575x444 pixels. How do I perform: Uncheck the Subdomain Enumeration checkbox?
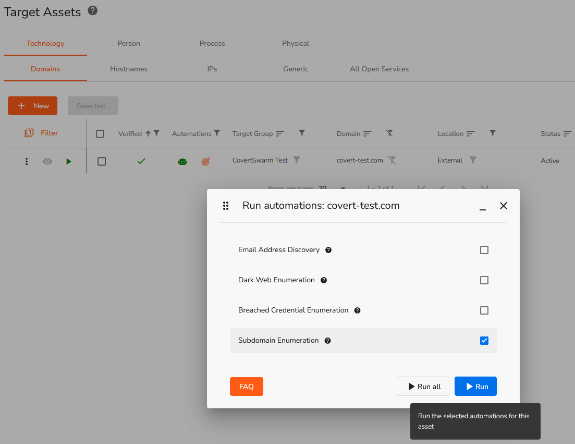pyautogui.click(x=484, y=341)
